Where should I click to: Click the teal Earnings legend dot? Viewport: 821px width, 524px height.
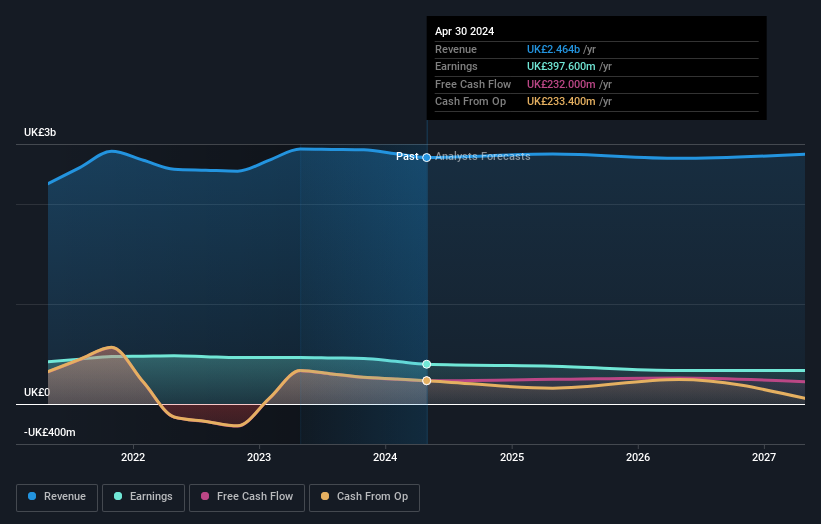(118, 496)
